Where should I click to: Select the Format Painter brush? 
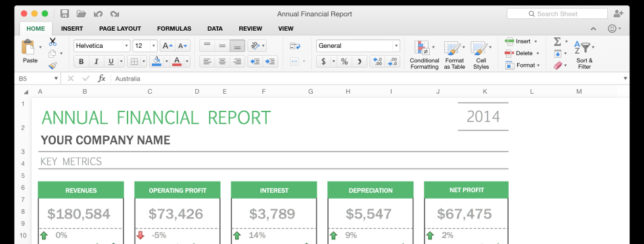tap(53, 65)
